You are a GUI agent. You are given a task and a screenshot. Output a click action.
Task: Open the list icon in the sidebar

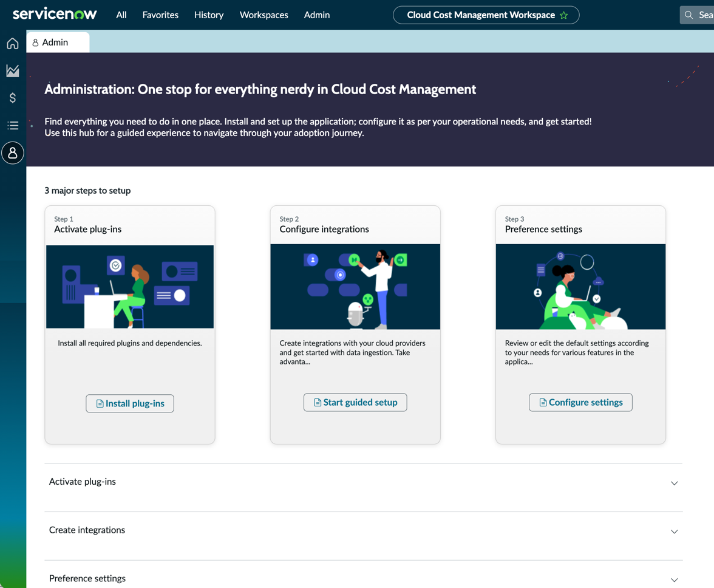pyautogui.click(x=13, y=125)
